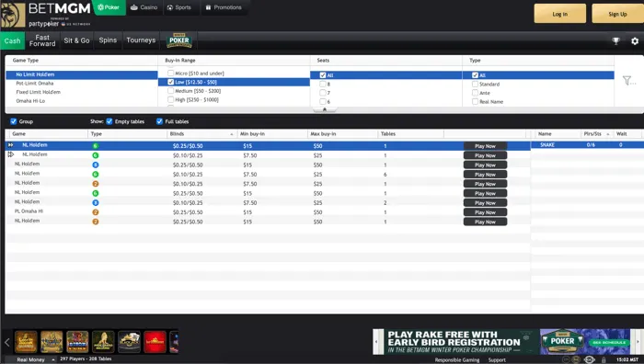Open the Real Money dropdown
The width and height of the screenshot is (644, 364).
36,359
